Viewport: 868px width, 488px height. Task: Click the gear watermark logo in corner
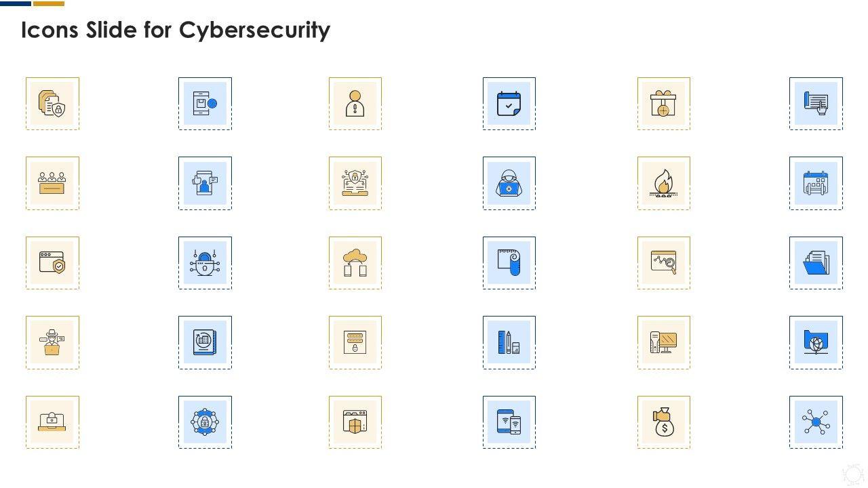click(x=852, y=474)
